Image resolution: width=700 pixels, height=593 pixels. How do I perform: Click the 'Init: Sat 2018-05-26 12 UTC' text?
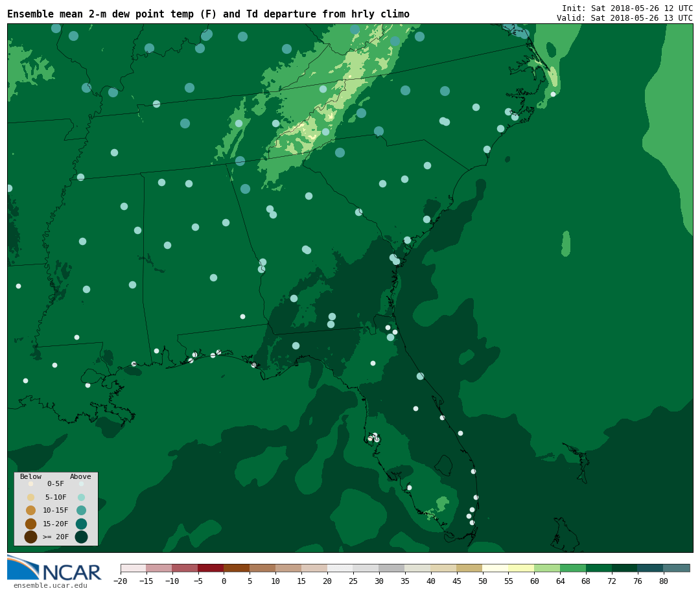click(627, 8)
